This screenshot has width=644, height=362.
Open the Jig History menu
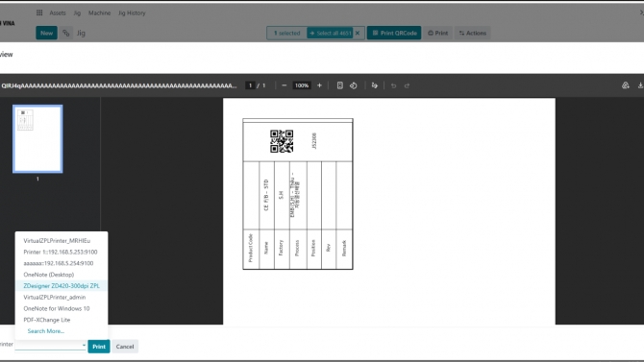tap(132, 12)
